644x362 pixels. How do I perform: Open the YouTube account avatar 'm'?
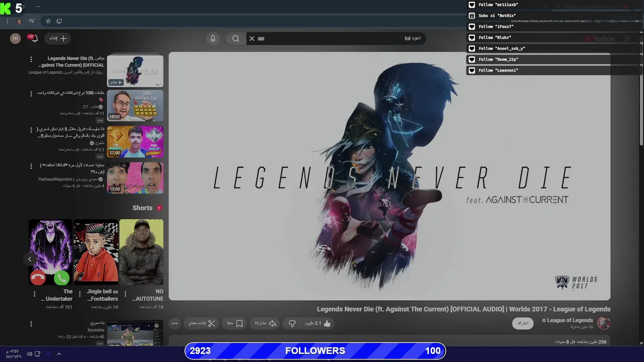(16, 38)
